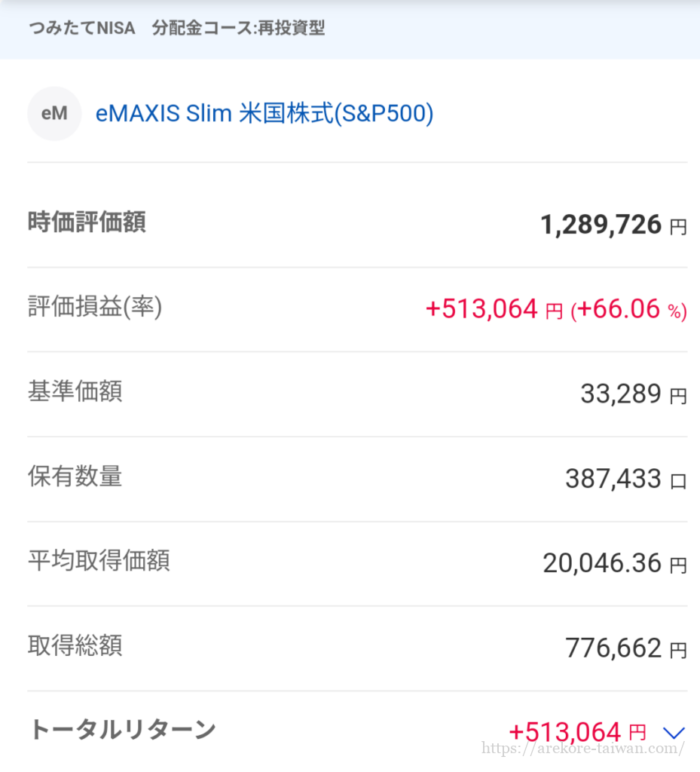Select the 776,662 円 total cost value
The height and width of the screenshot is (772, 700).
tap(625, 648)
